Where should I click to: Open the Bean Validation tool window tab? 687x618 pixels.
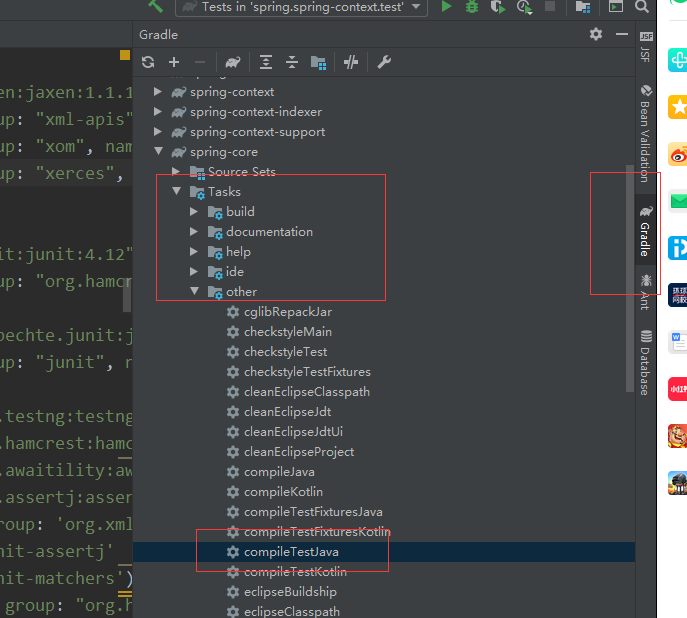[645, 134]
